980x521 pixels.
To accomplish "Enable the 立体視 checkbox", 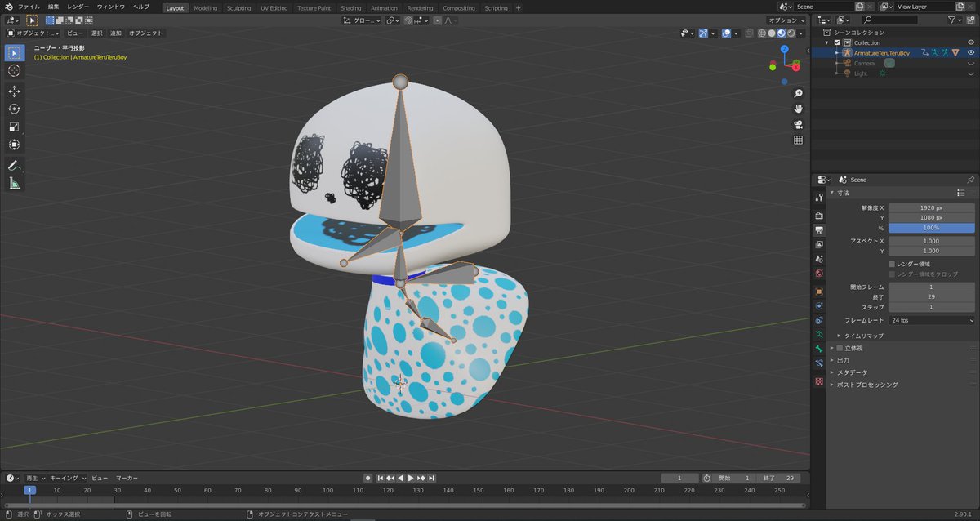I will [840, 348].
